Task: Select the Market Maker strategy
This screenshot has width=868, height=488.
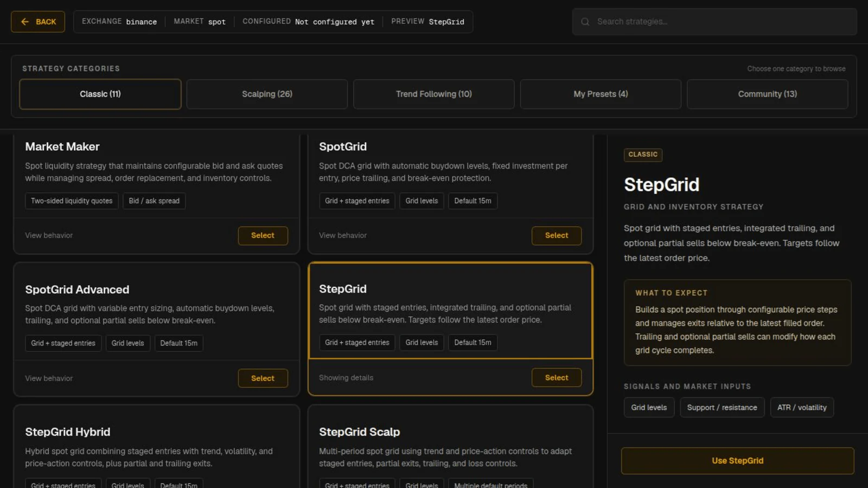Action: coord(263,235)
